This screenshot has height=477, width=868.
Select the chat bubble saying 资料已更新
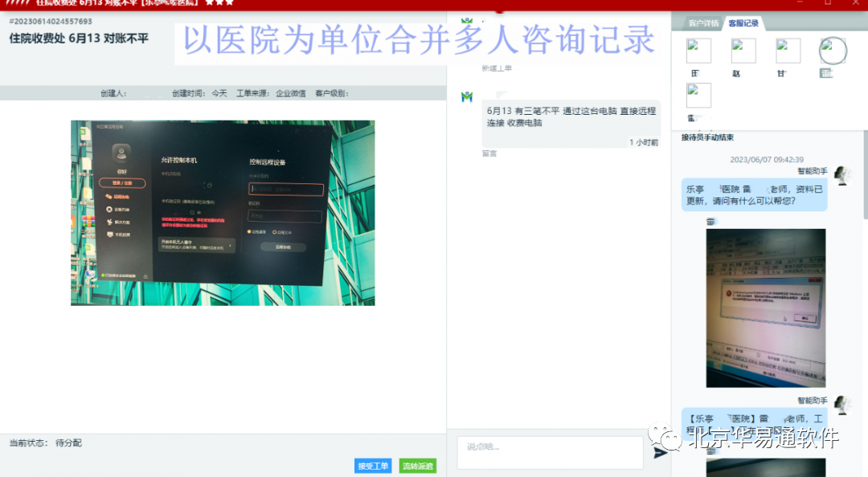tap(754, 195)
